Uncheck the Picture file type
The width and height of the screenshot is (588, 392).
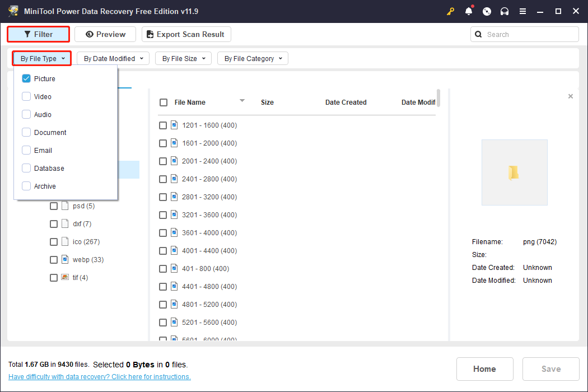pos(26,78)
